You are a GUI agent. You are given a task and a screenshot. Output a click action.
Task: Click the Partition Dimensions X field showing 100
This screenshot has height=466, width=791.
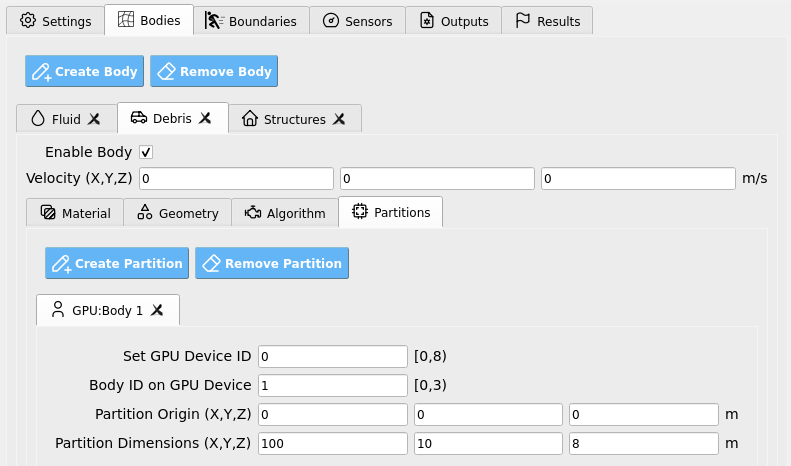333,443
